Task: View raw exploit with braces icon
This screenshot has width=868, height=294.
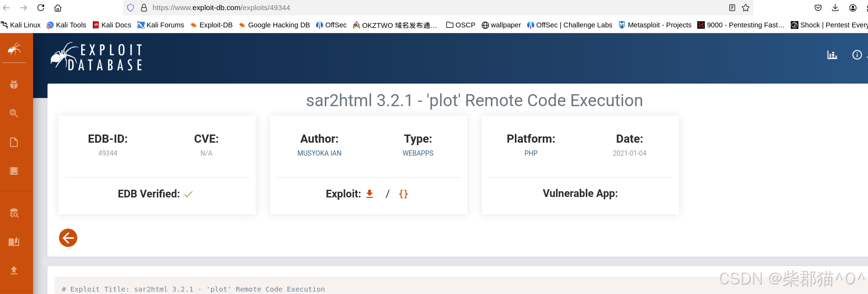Action: click(x=404, y=194)
